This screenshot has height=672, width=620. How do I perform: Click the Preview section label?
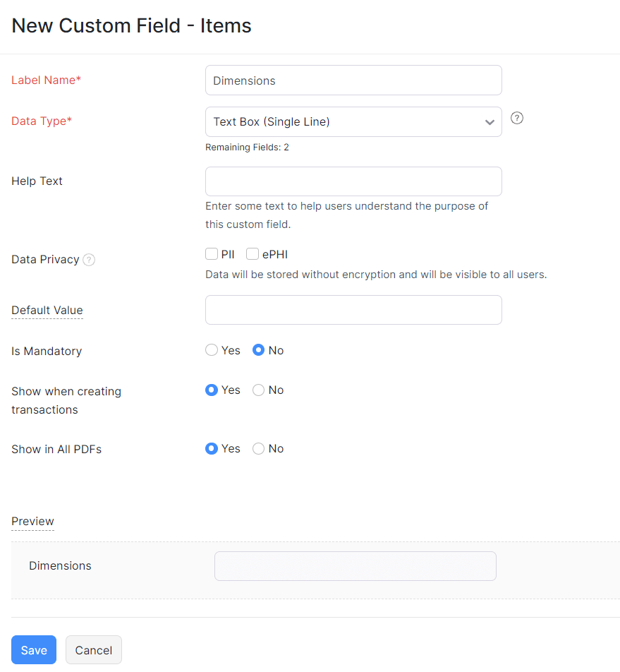pos(32,521)
